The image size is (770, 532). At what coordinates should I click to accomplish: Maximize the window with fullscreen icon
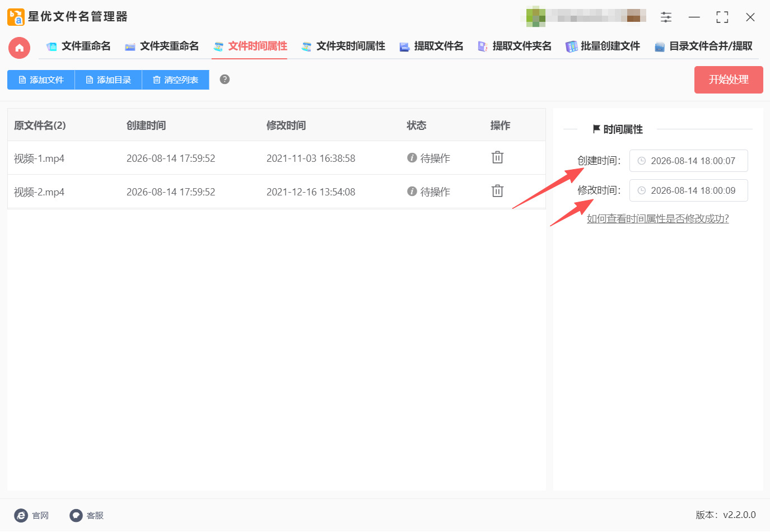coord(722,17)
